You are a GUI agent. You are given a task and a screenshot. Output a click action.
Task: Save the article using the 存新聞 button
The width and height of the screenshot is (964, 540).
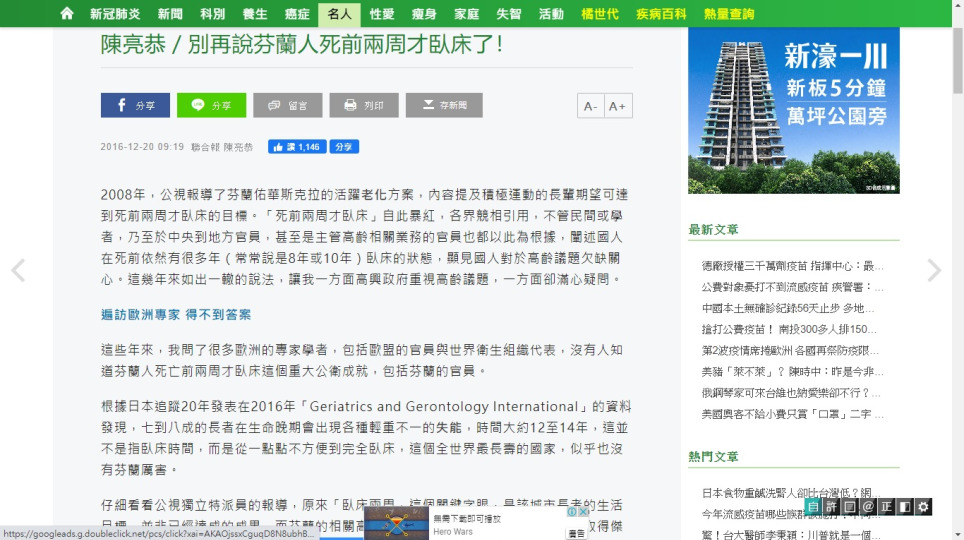tap(444, 105)
